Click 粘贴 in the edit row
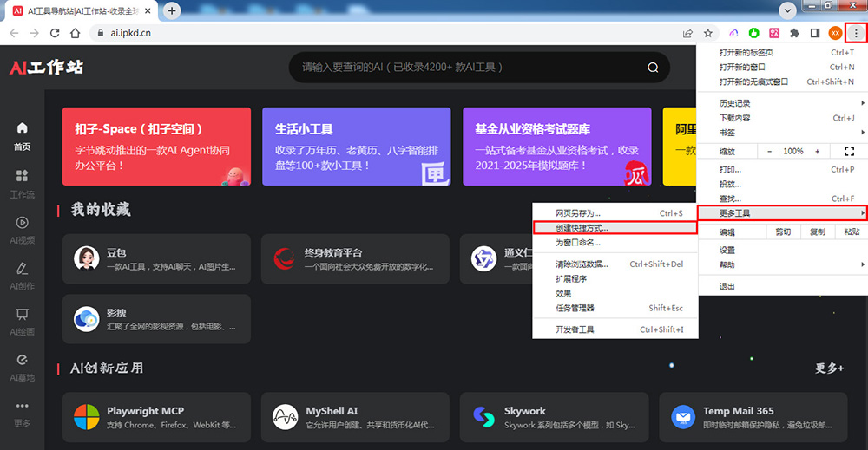The width and height of the screenshot is (868, 450). pyautogui.click(x=852, y=232)
